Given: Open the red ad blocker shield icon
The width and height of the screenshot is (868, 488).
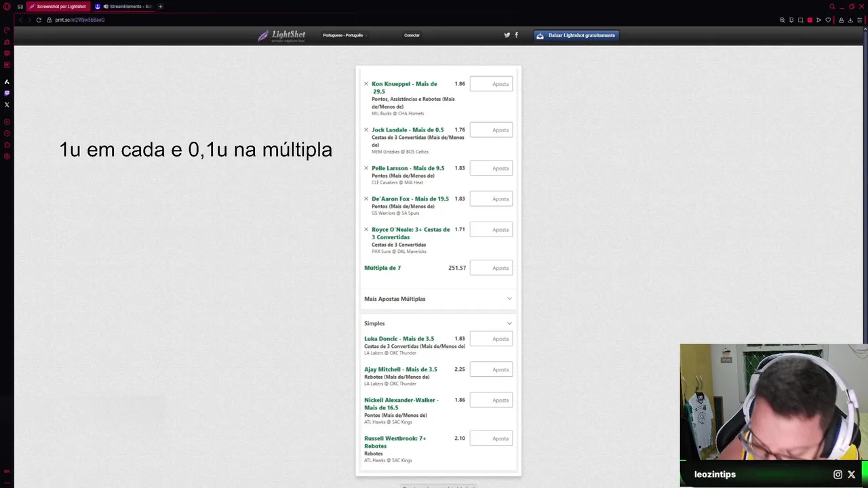Looking at the screenshot, I should (x=810, y=20).
